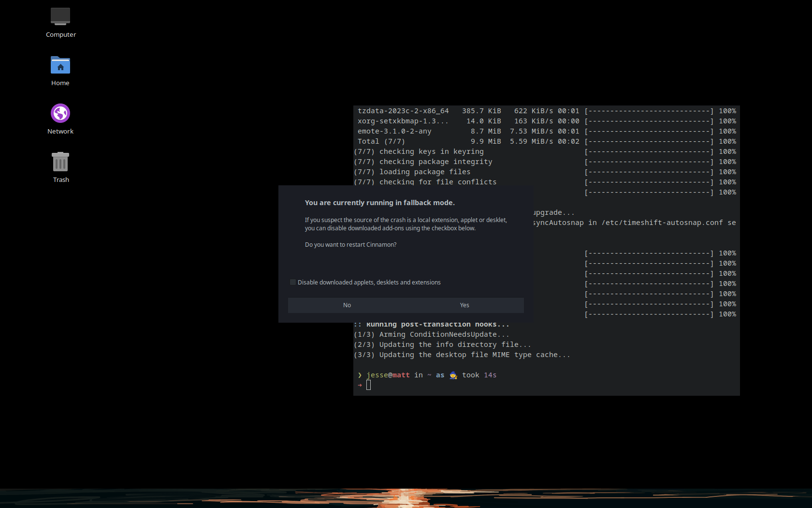This screenshot has height=508, width=812.
Task: Click 'If you suspect the source of the crash' text
Action: (x=355, y=220)
